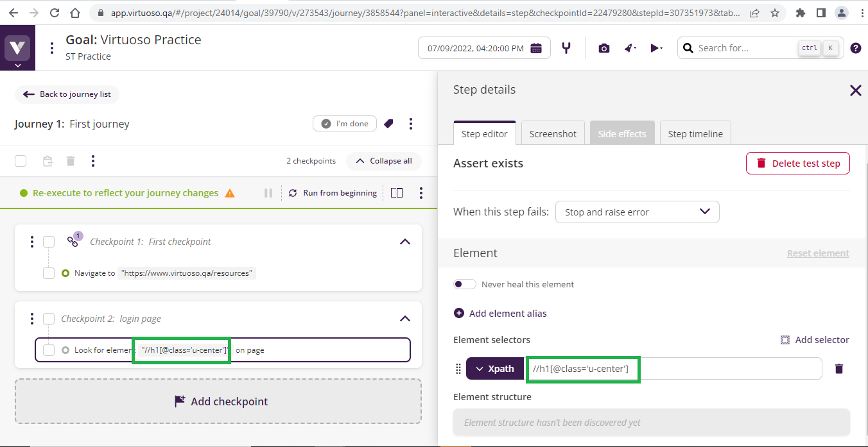Click the fork/plug icon beside date field

566,48
